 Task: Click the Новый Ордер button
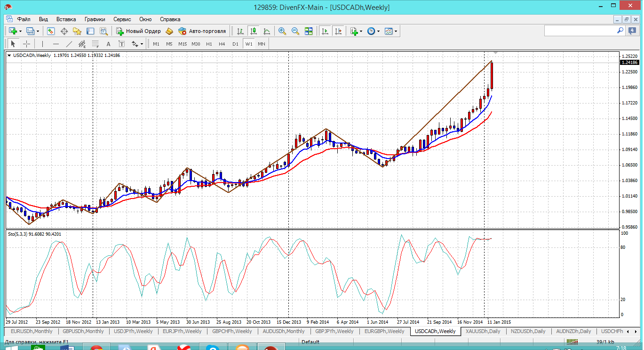139,31
